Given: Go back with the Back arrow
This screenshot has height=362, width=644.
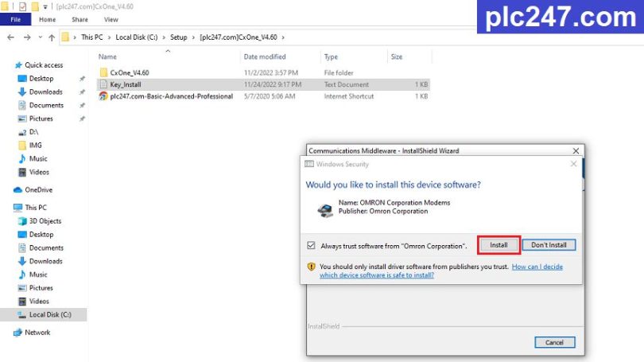Looking at the screenshot, I should pos(10,37).
